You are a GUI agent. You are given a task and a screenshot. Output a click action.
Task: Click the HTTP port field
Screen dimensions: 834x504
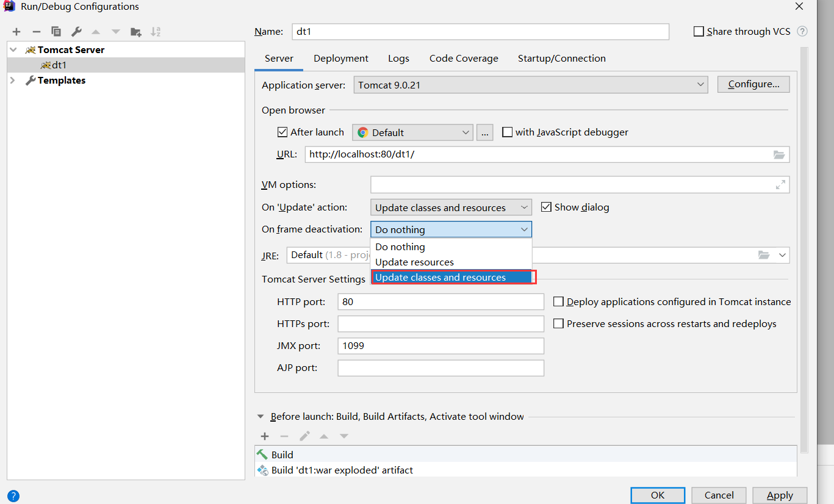(x=440, y=302)
